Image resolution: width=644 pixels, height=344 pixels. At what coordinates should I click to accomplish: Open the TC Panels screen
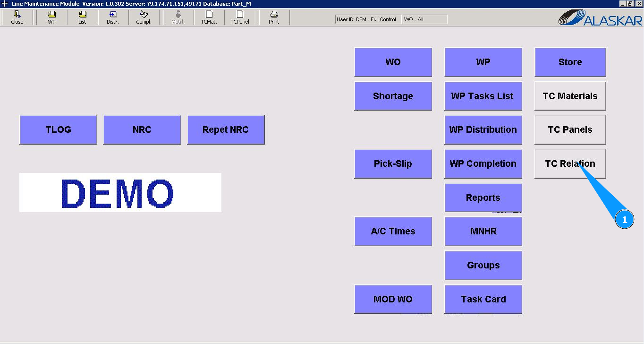coord(570,129)
